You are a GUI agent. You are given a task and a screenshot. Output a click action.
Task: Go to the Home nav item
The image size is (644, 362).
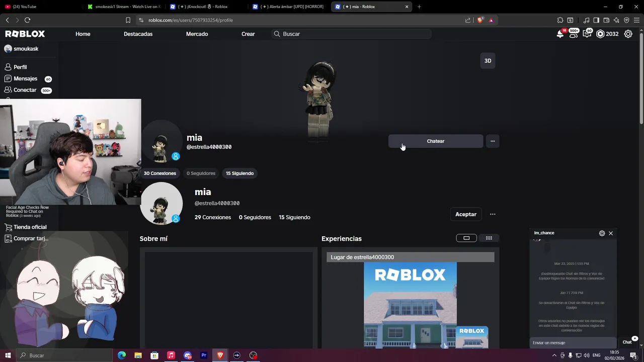83,34
